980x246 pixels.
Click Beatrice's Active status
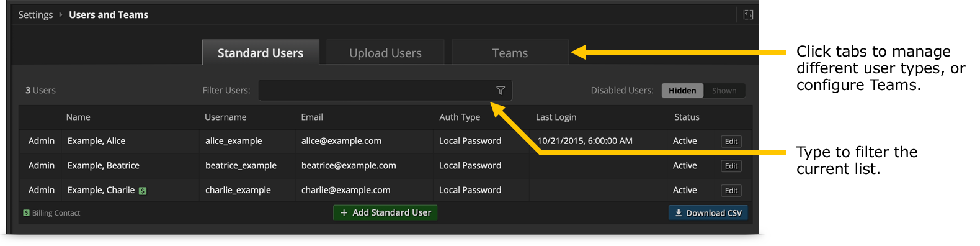685,165
